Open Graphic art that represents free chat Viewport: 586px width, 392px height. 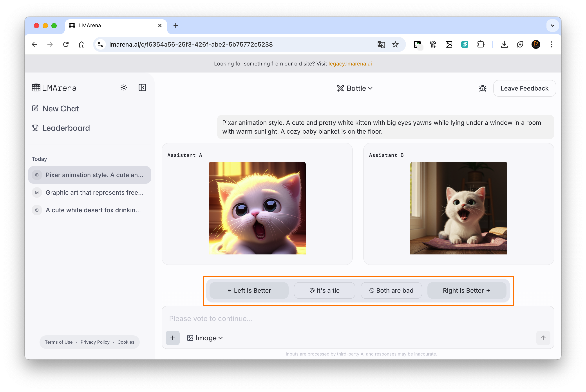click(x=94, y=192)
